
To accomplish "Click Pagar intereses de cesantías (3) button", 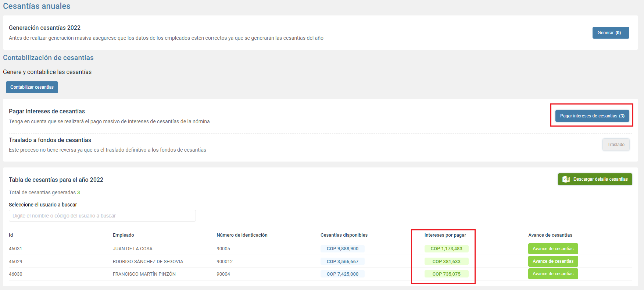I will click(592, 116).
